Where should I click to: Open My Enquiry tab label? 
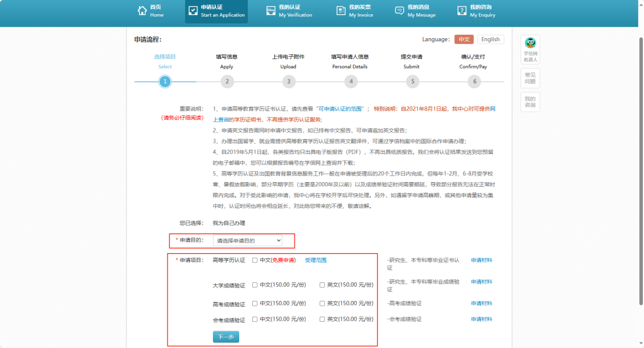(482, 11)
